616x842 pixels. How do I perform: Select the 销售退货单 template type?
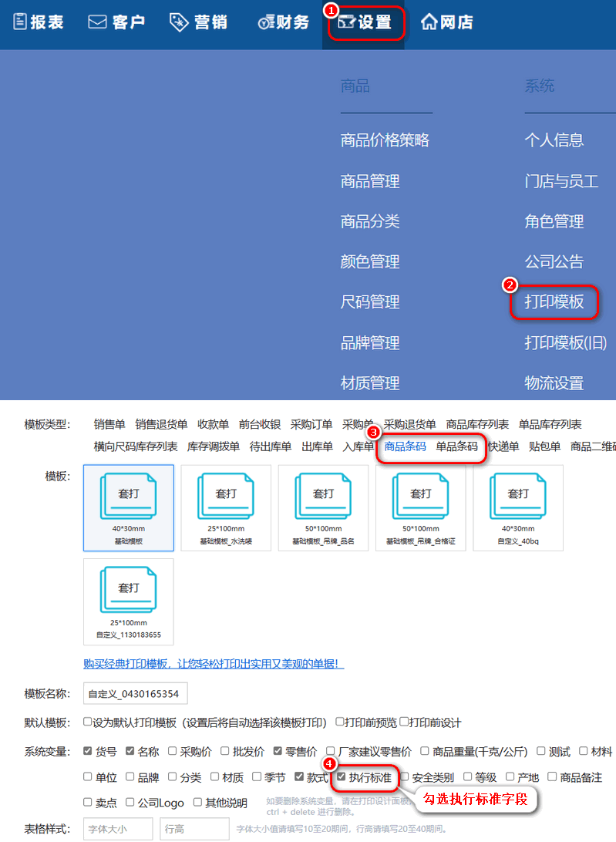tap(161, 424)
